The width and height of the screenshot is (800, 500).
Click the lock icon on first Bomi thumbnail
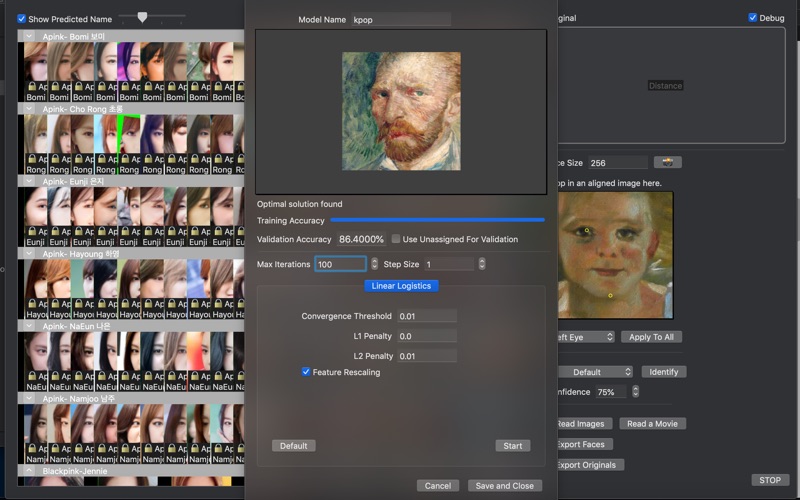[32, 88]
